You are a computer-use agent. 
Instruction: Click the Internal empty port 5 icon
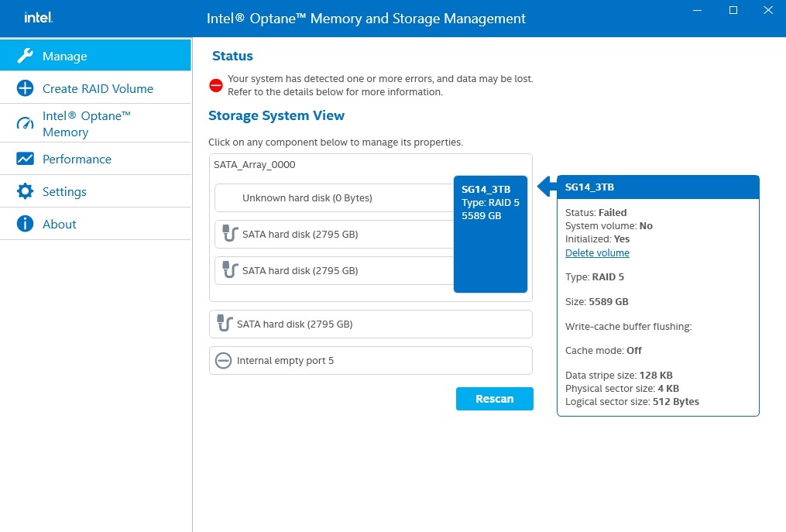(x=223, y=361)
